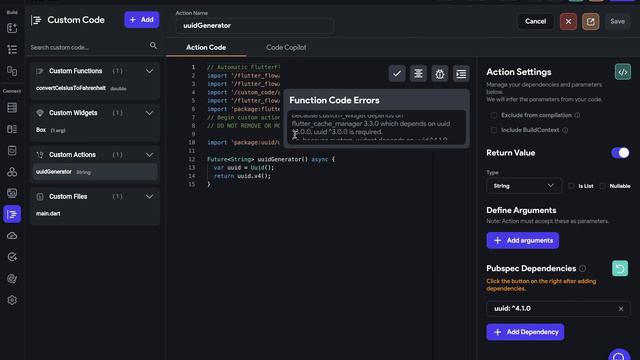Switch to the Action Code tab
This screenshot has height=360, width=640.
(x=206, y=47)
